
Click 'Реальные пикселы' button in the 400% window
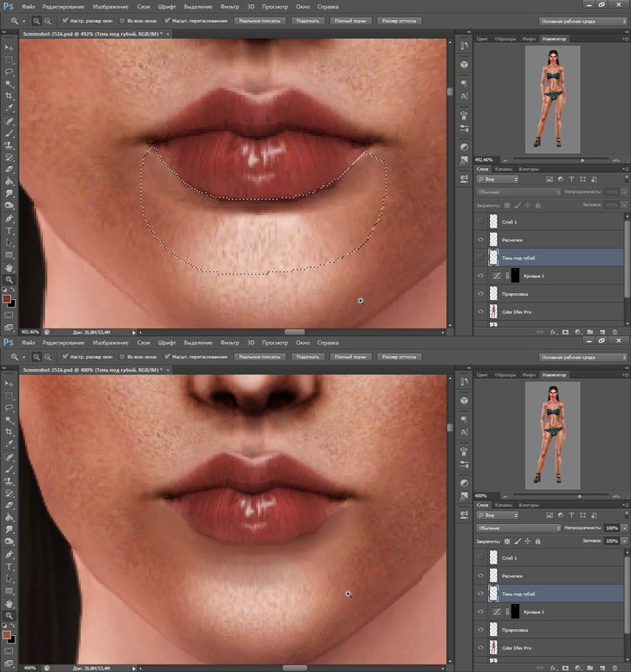pyautogui.click(x=260, y=356)
